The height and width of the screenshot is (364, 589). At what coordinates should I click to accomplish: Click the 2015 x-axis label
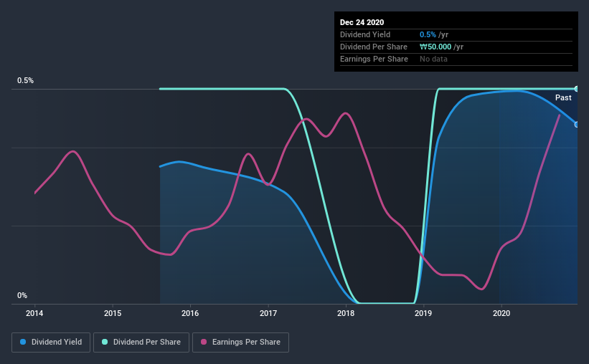pos(113,313)
